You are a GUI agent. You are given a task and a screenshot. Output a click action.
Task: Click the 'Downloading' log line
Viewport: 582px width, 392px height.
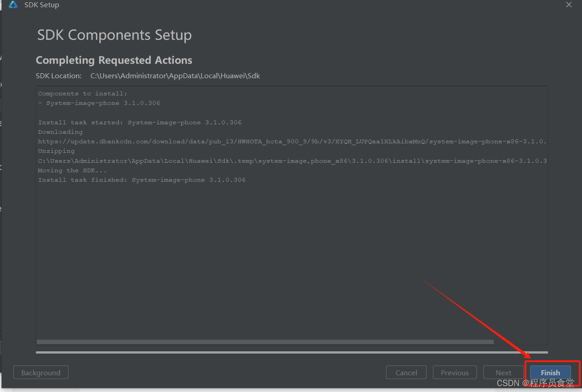(x=60, y=132)
